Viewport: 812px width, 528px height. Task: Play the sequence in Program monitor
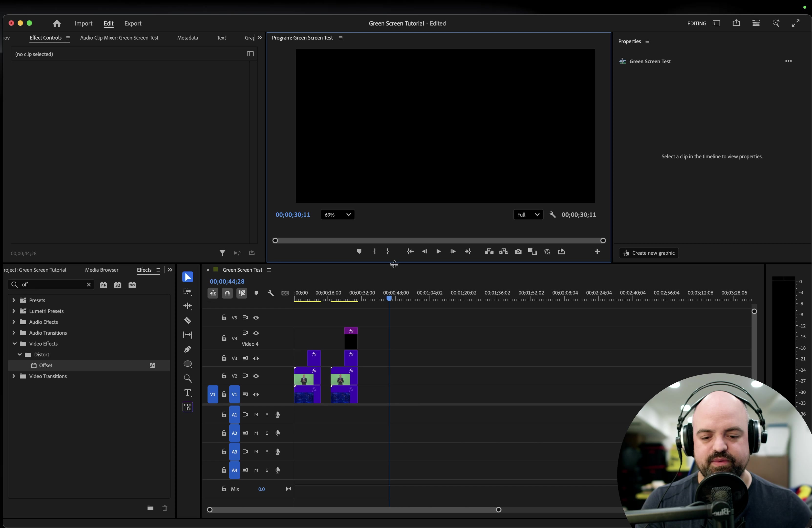(x=438, y=252)
